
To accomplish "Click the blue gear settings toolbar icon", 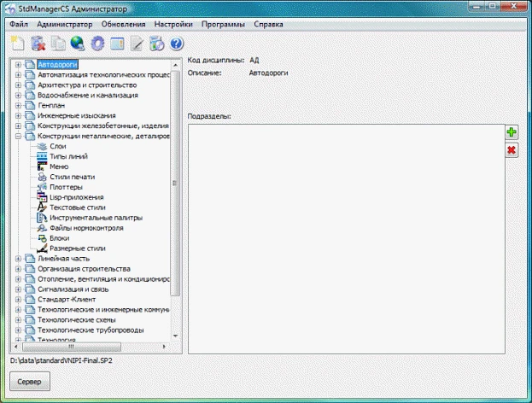I will 97,44.
